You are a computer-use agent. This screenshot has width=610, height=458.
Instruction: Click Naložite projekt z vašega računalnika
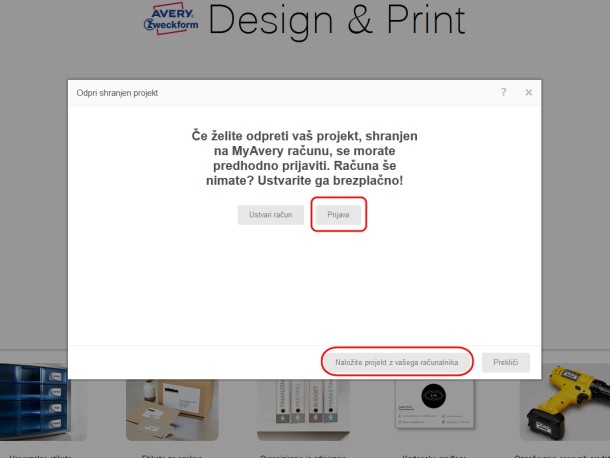pyautogui.click(x=397, y=362)
